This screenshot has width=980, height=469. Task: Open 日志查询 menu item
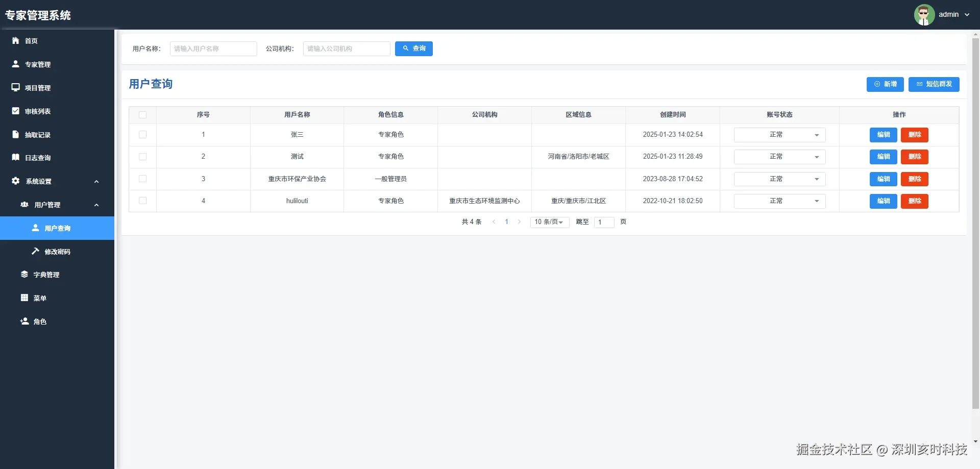(57, 158)
